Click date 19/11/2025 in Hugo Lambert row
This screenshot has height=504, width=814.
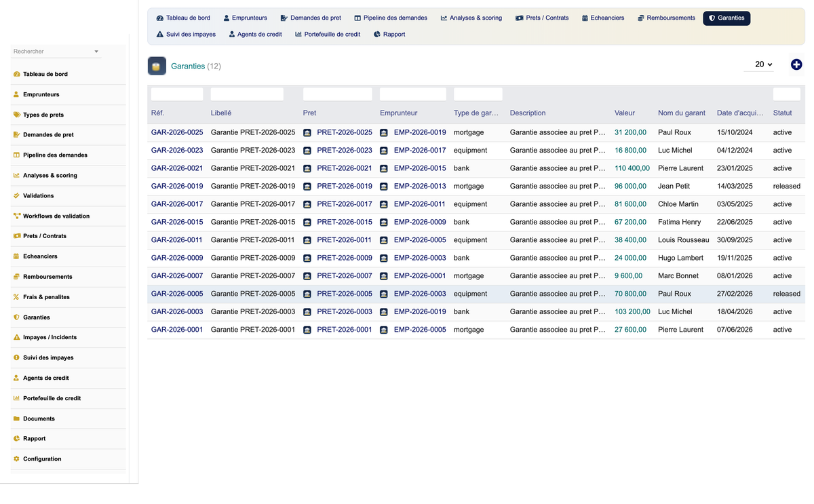tap(735, 258)
